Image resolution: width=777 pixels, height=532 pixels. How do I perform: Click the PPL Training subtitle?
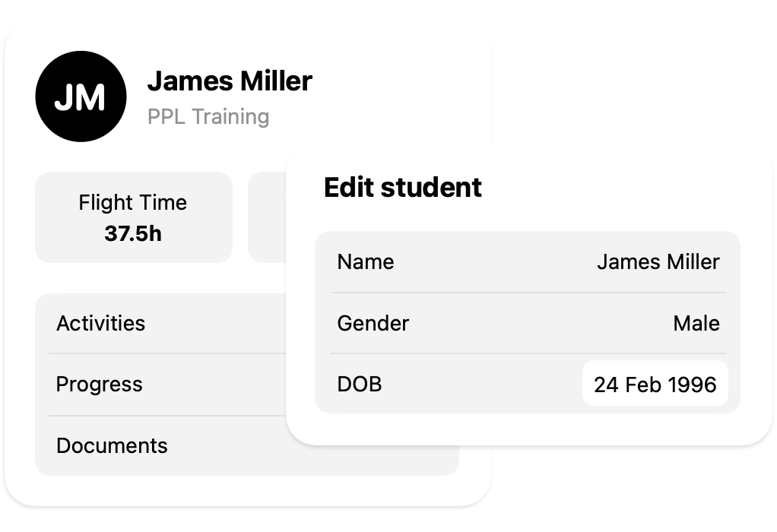[208, 117]
